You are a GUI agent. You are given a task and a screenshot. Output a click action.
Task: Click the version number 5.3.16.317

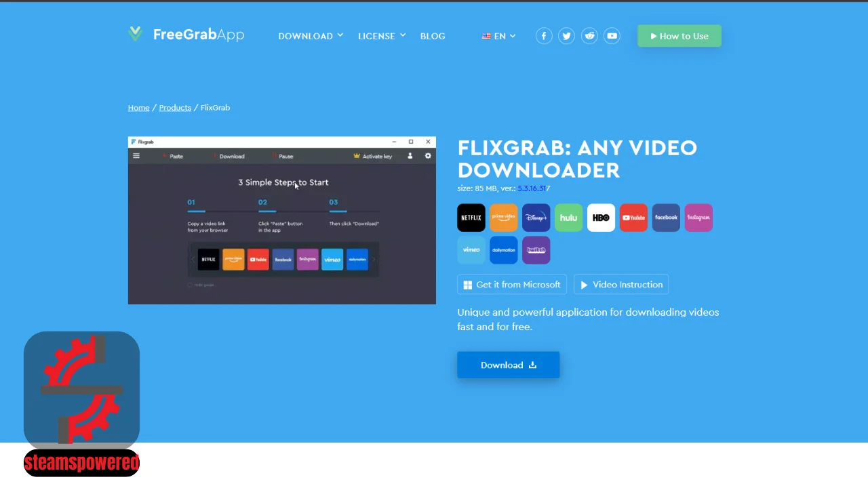pos(534,188)
